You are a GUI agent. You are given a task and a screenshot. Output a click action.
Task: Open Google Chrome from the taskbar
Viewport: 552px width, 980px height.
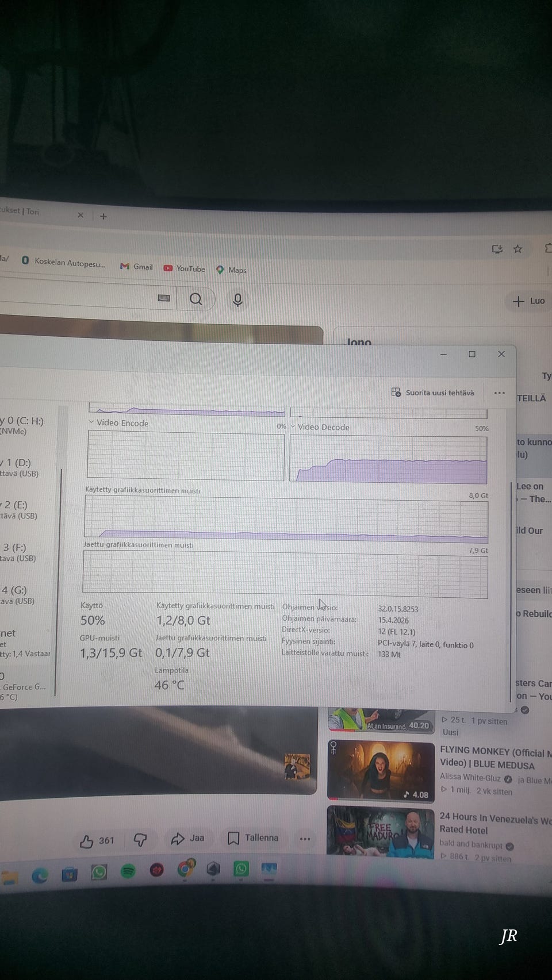pyautogui.click(x=185, y=868)
